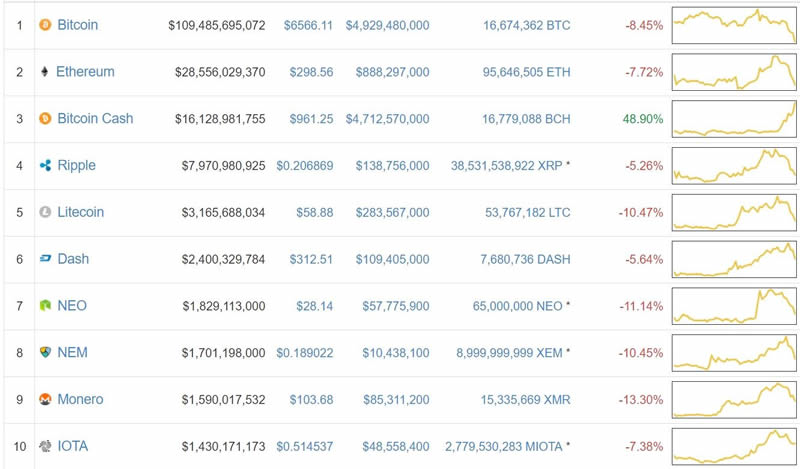The width and height of the screenshot is (800, 469).
Task: Click the IOTA logo icon
Action: 44,447
